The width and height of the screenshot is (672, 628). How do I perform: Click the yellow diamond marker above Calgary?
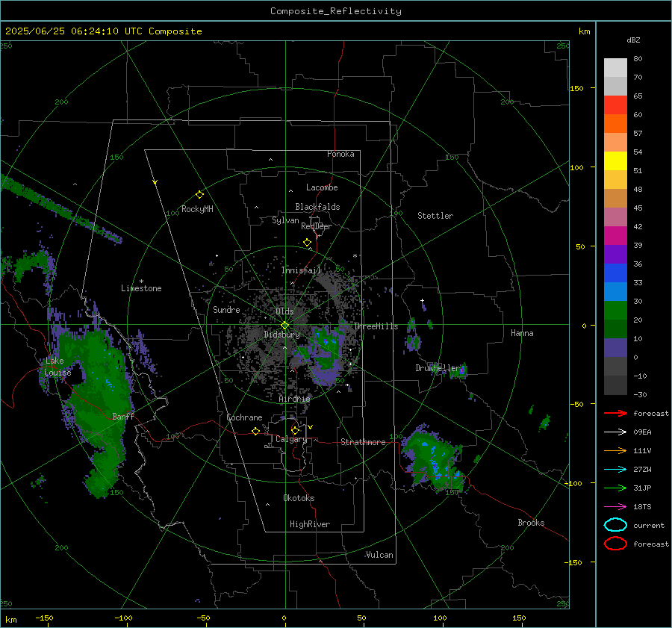295,430
